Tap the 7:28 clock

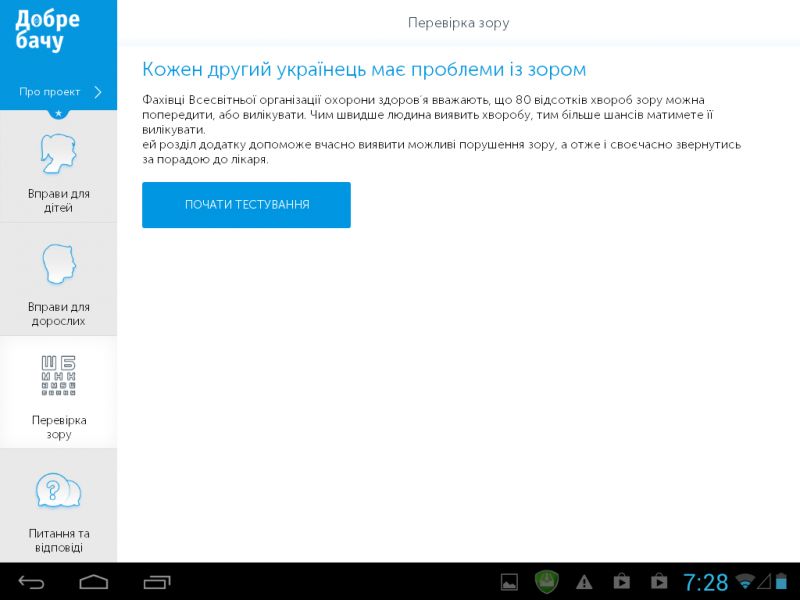click(705, 582)
